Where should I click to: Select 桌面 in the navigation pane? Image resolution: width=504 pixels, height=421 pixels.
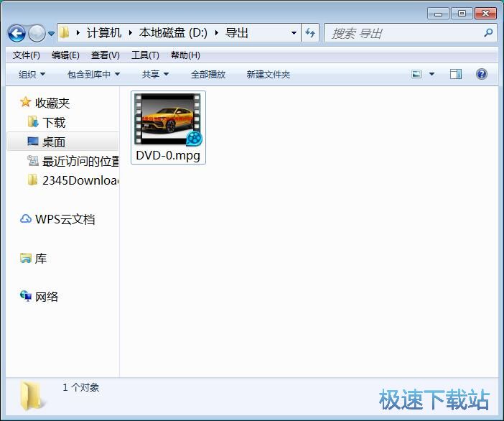(54, 142)
